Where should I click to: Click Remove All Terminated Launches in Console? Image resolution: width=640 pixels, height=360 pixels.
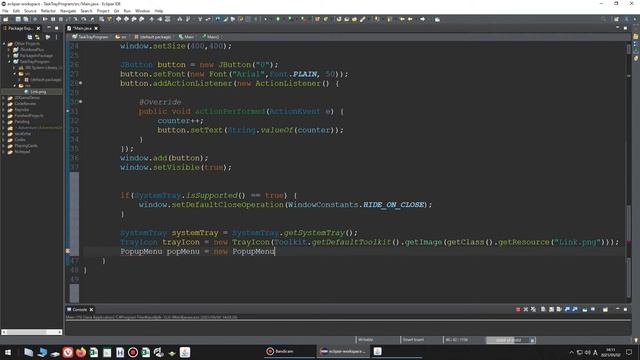[x=533, y=309]
